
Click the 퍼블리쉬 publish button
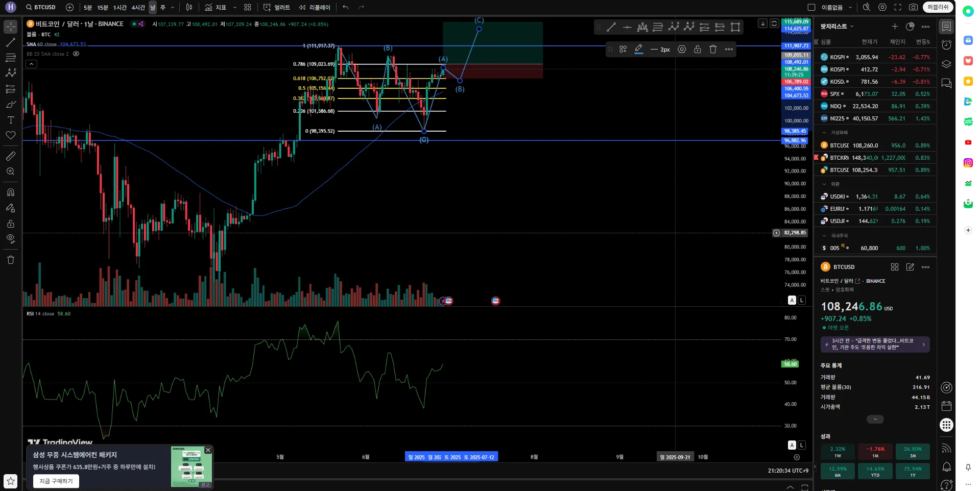click(938, 7)
